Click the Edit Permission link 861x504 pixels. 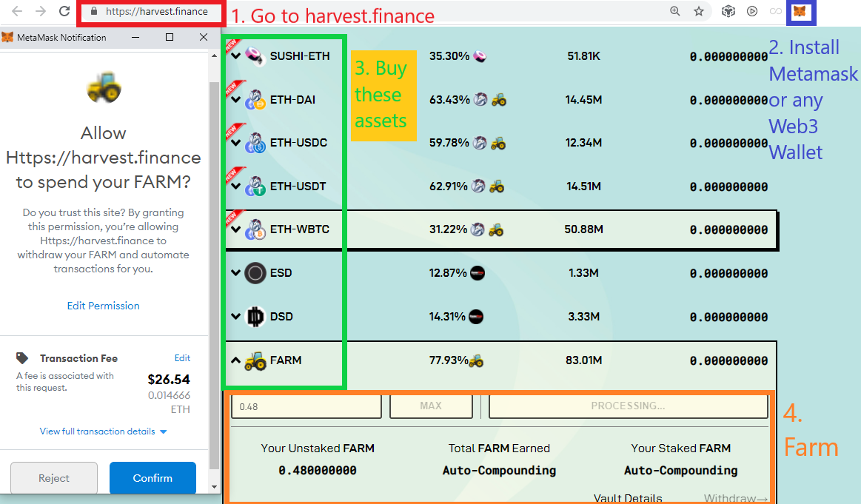(103, 306)
